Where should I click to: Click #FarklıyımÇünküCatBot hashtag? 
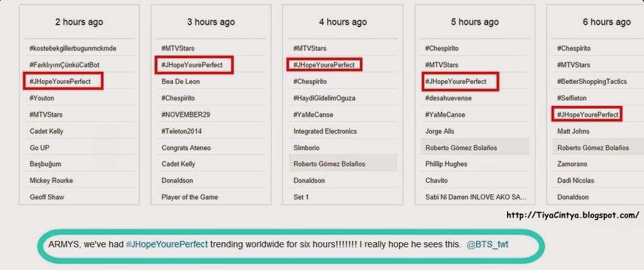click(x=64, y=65)
